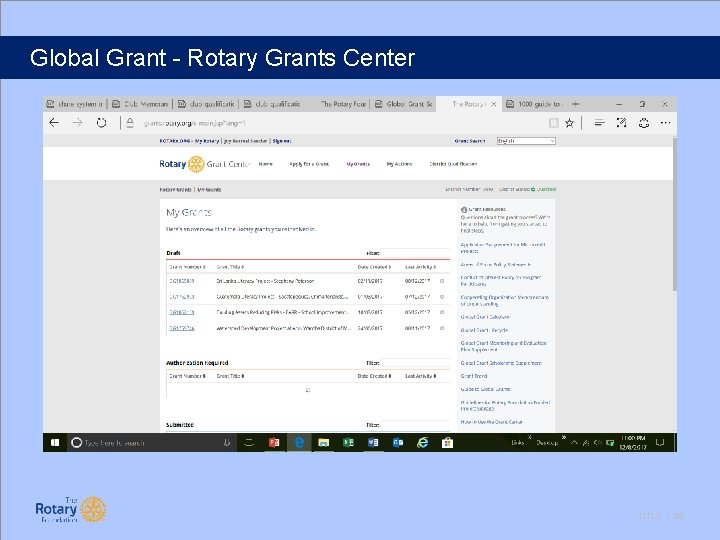
Task: Click the browser vertical scrollbar
Action: [x=675, y=214]
